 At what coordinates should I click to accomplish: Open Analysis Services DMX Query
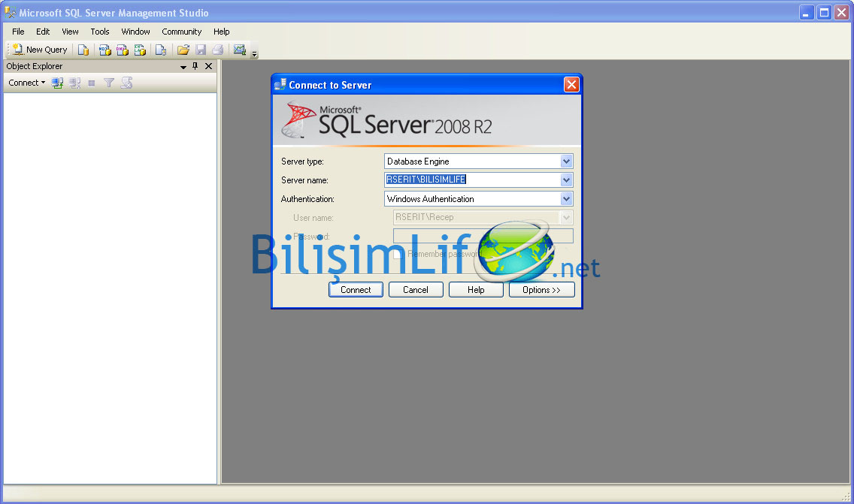pos(122,50)
